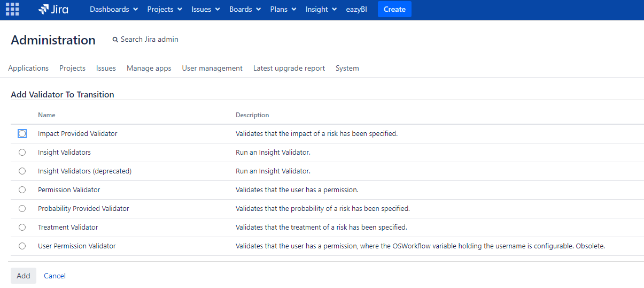
Task: Click description 'Validates that the user has a permission.'
Action: coord(297,190)
